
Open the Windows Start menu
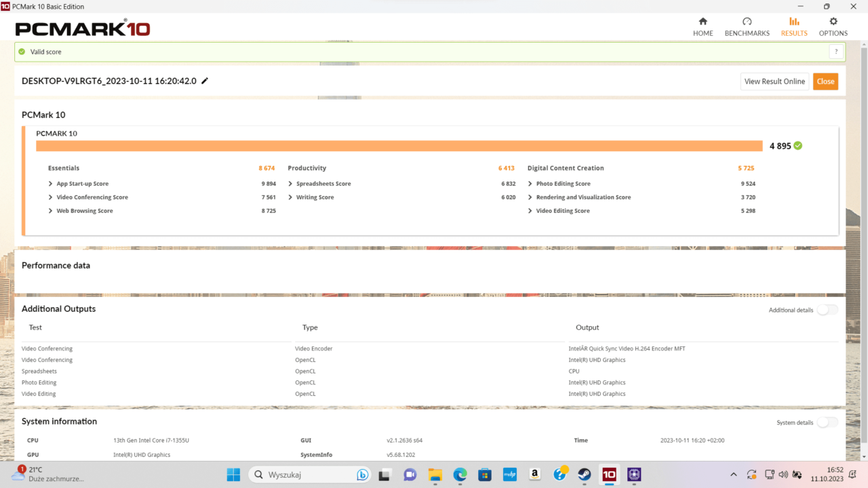233,474
